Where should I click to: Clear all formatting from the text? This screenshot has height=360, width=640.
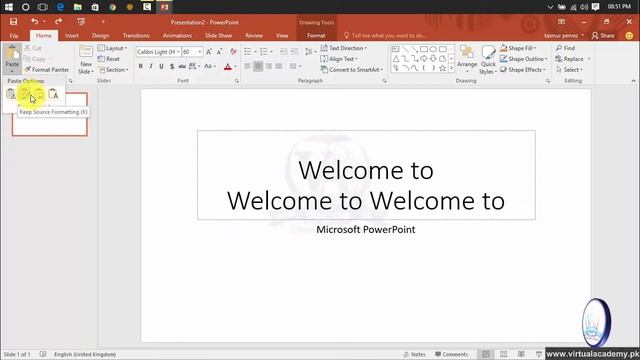(233, 52)
